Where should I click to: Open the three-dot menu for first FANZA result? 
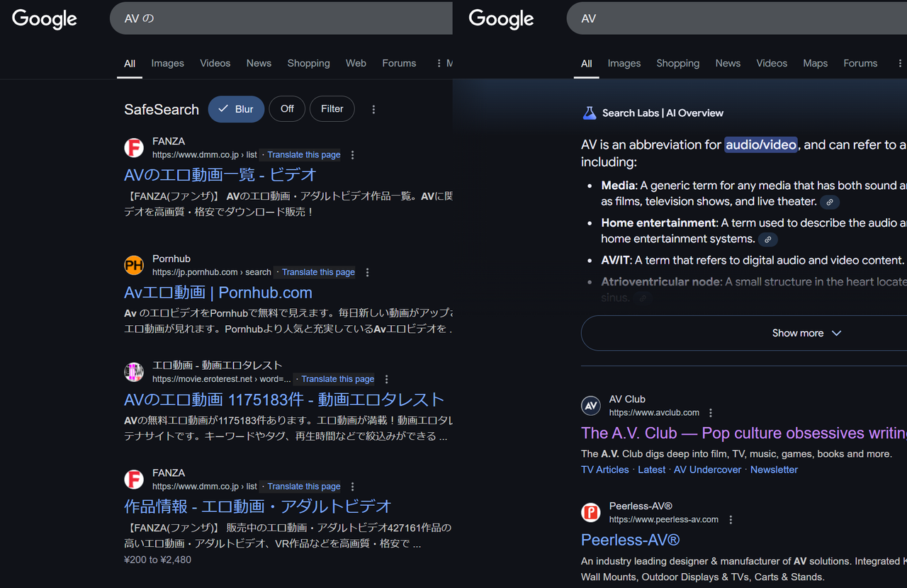coord(353,154)
